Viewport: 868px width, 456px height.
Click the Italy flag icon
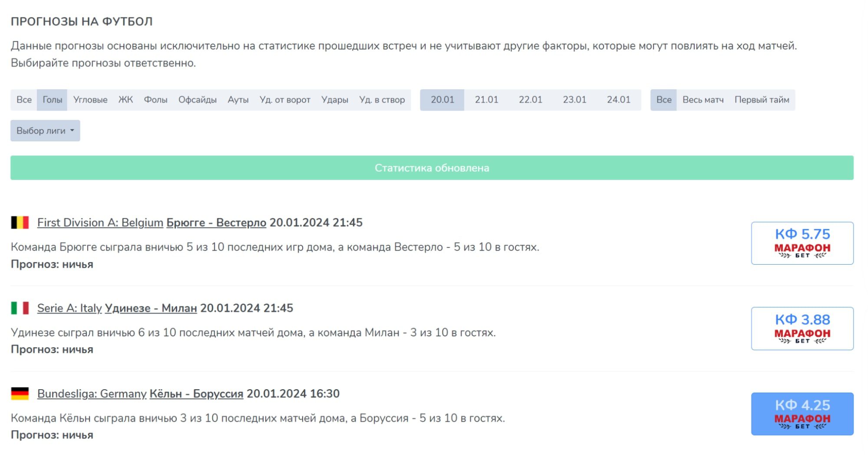click(20, 308)
